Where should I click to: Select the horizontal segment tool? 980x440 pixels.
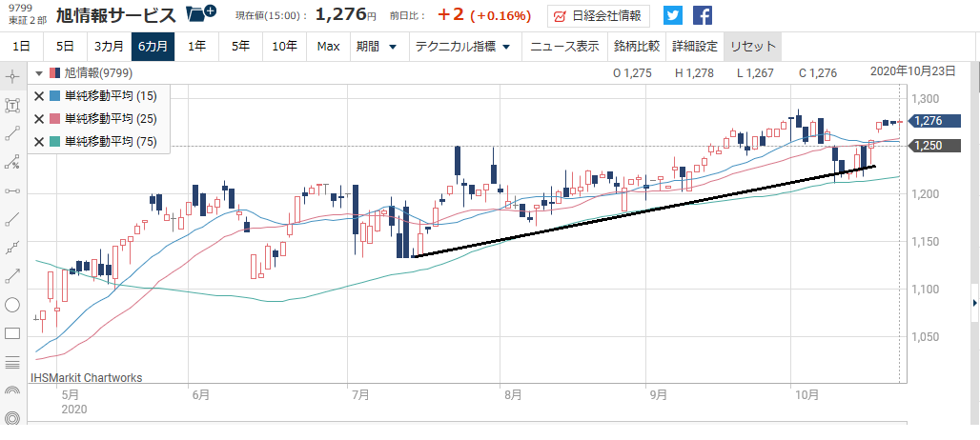[12, 191]
